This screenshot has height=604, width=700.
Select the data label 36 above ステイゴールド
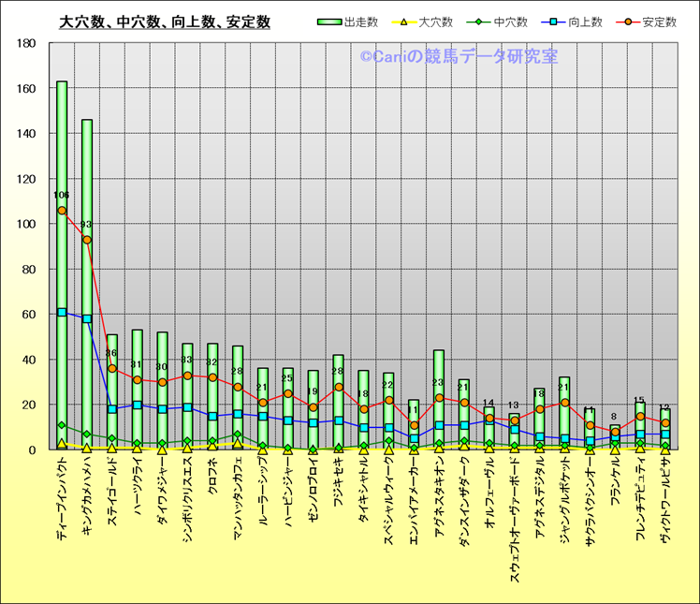112,354
